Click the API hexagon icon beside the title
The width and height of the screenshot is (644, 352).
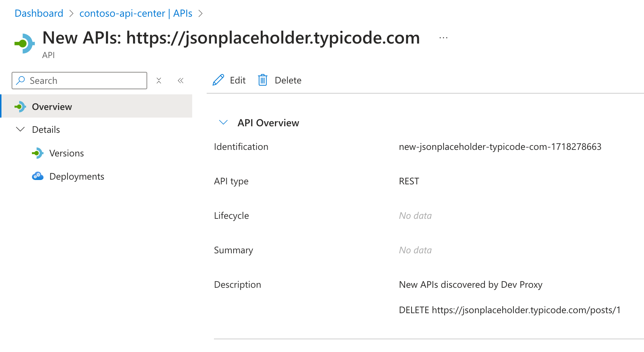coord(24,42)
